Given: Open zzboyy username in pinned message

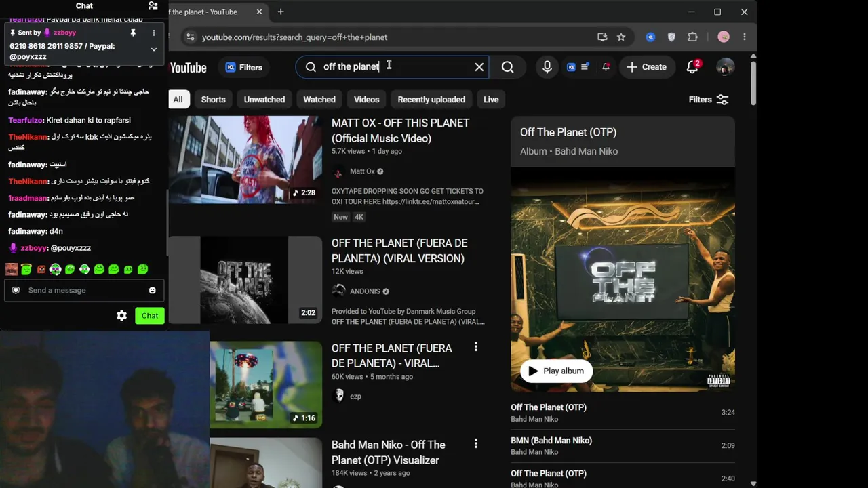Looking at the screenshot, I should 64,33.
